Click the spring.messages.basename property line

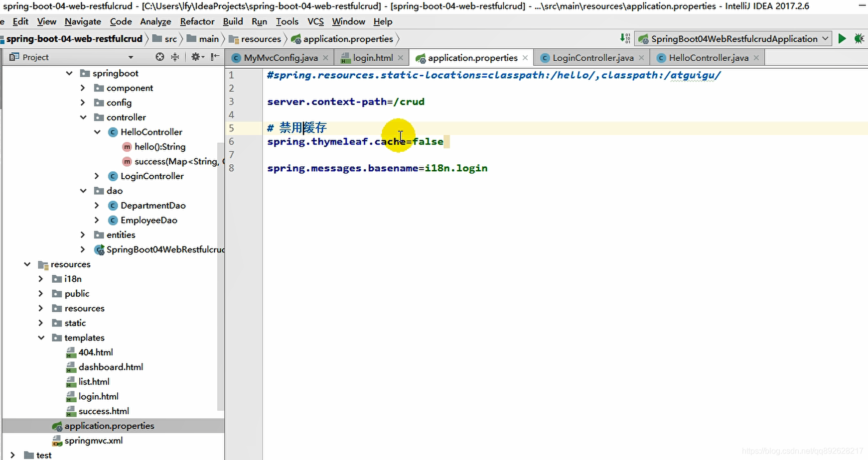point(377,168)
